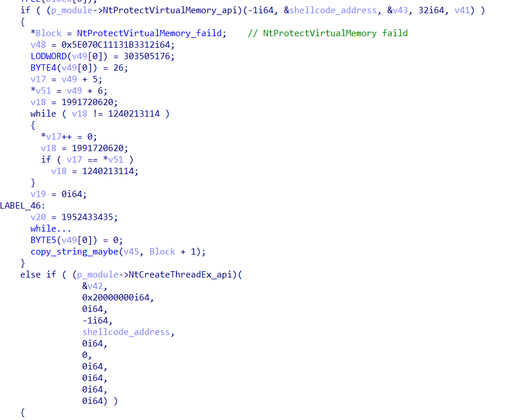Click the &v42 argument

(93, 286)
